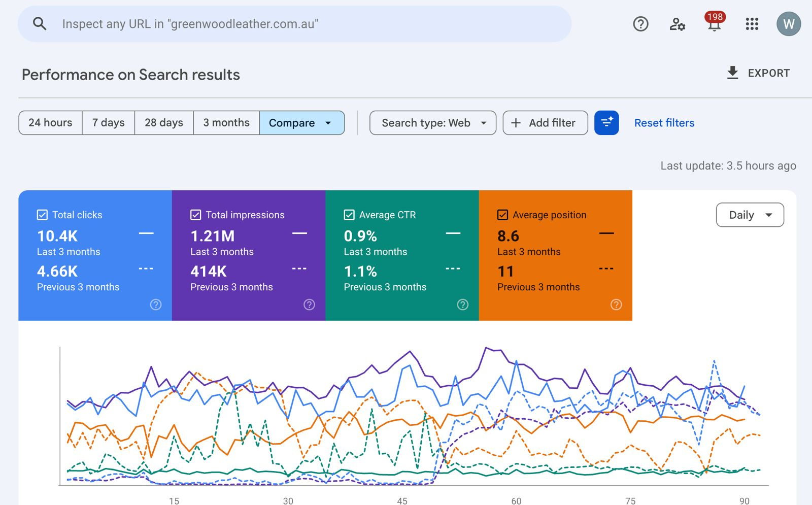Select the 28 days range tab
This screenshot has width=812, height=505.
[163, 123]
